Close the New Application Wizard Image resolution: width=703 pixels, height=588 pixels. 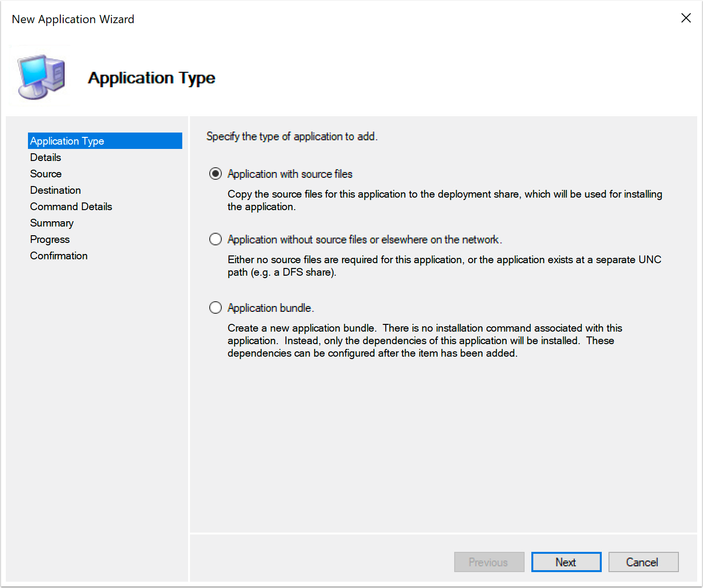point(686,18)
